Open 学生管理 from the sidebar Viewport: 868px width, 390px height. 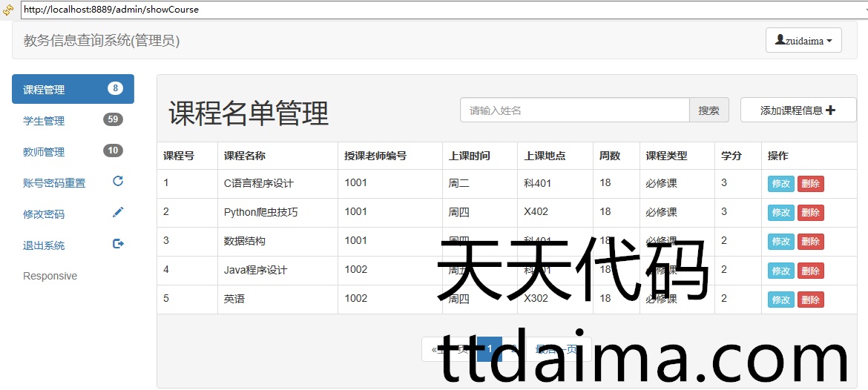click(x=45, y=121)
